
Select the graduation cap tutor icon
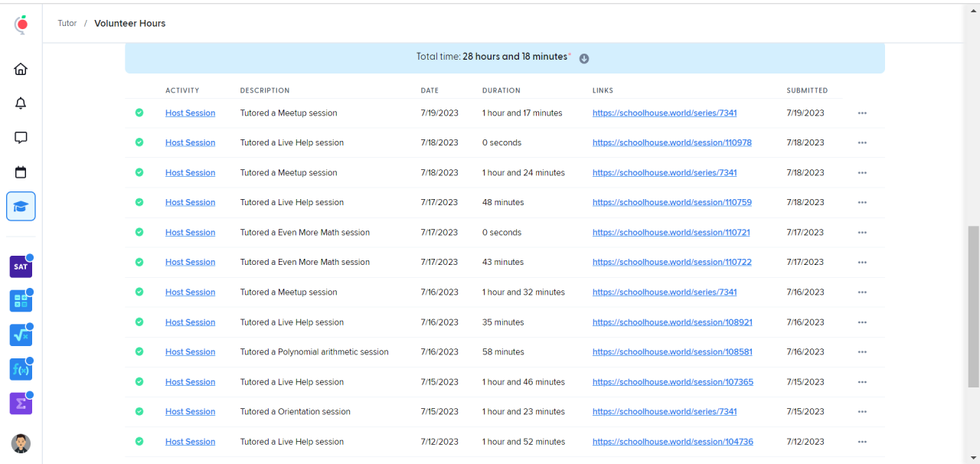point(21,207)
